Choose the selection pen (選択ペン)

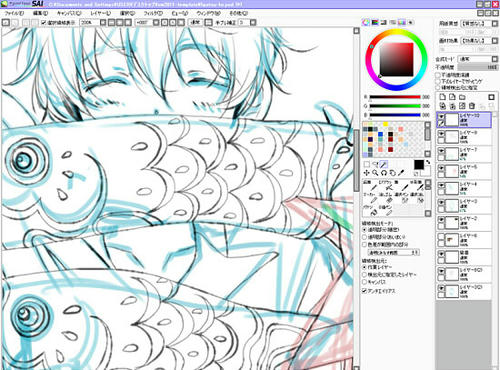pos(402,198)
